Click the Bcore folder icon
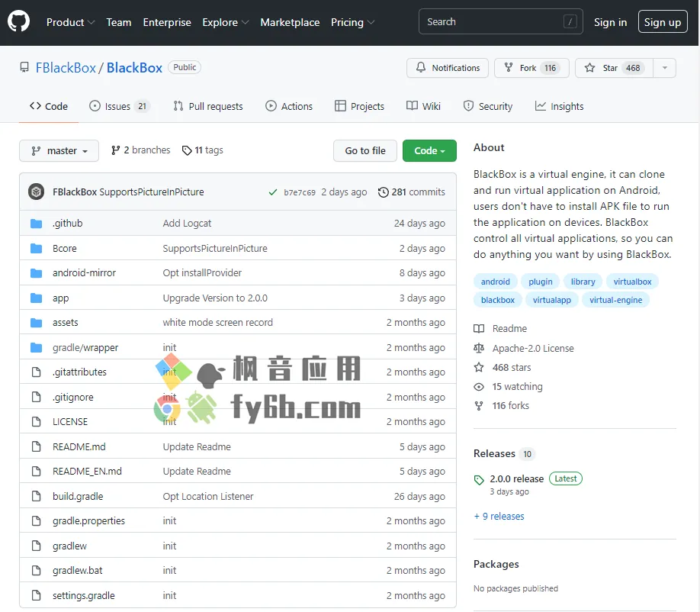The image size is (700, 612). tap(36, 248)
